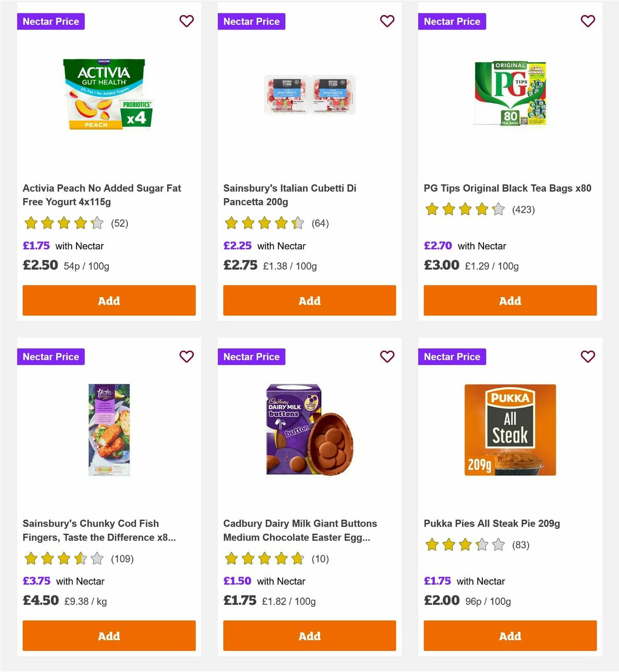The height and width of the screenshot is (672, 619).
Task: Click the Pukka All Steak Pie product image
Action: [x=510, y=430]
